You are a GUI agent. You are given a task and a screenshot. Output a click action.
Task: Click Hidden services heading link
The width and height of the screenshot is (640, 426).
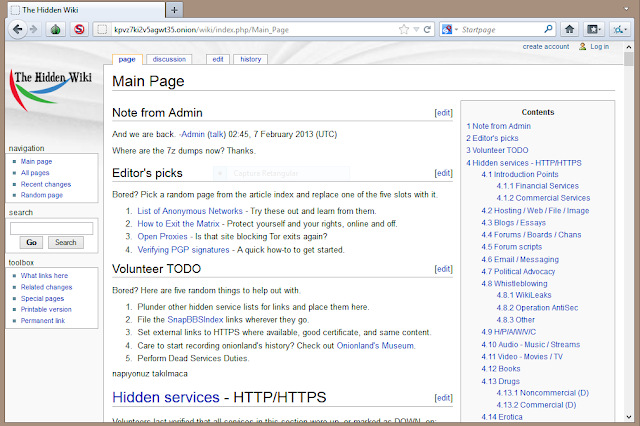(166, 397)
